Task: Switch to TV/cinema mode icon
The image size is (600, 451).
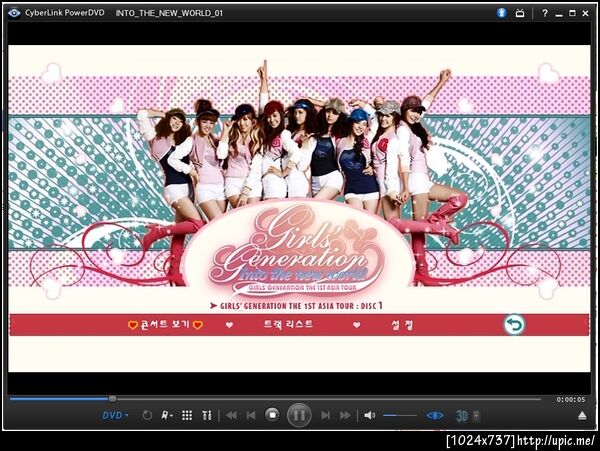Action: tap(520, 13)
